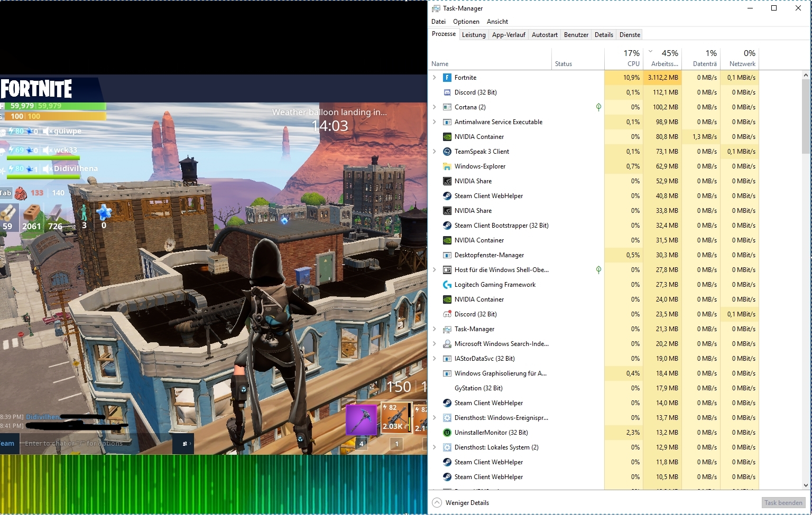Image resolution: width=812 pixels, height=515 pixels.
Task: Open the Datei menu
Action: point(438,22)
